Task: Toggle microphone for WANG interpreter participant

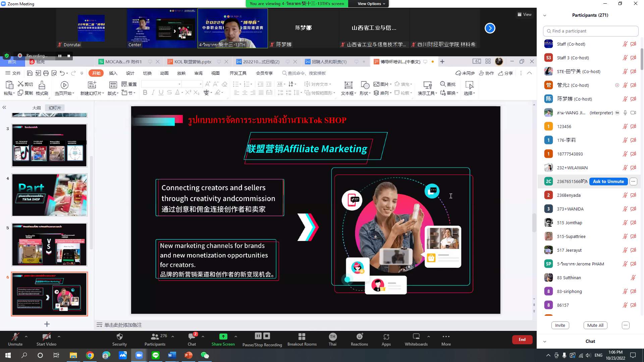Action: click(x=625, y=113)
